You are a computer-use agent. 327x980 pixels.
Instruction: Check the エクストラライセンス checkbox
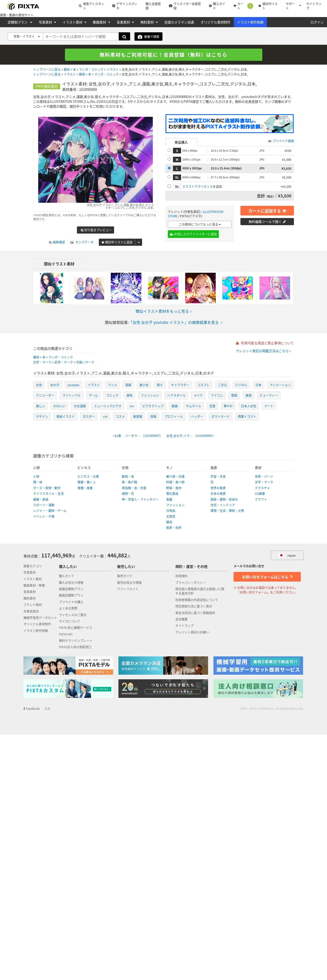tap(169, 186)
